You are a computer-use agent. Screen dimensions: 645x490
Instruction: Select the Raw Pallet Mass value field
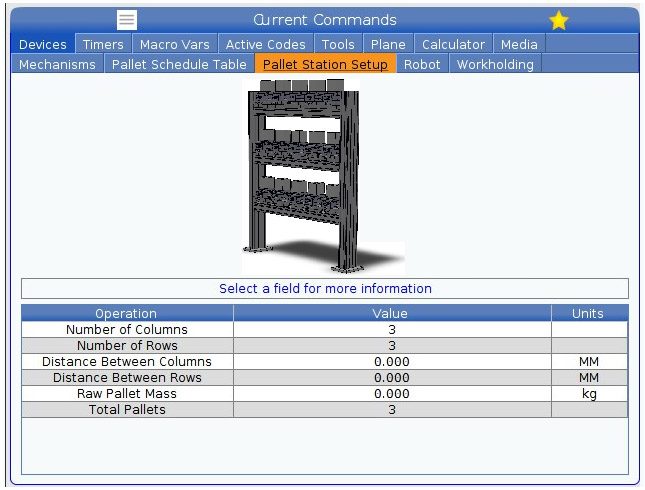[x=391, y=393]
